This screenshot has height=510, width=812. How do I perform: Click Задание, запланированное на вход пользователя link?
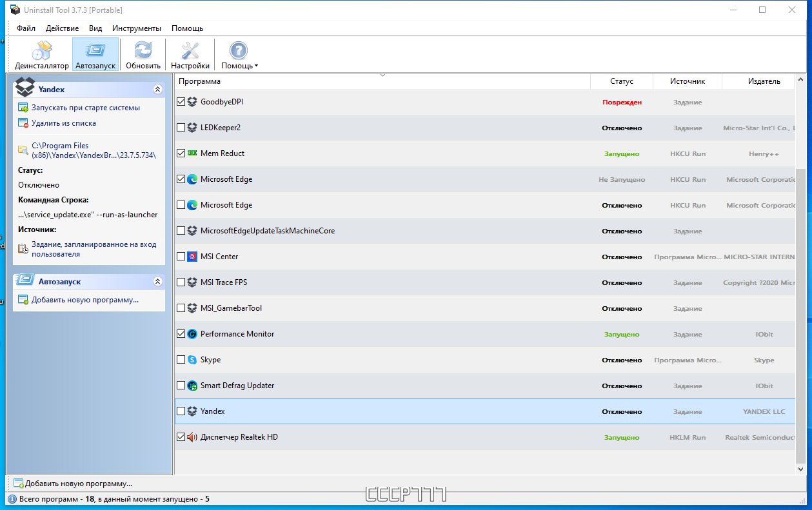94,250
